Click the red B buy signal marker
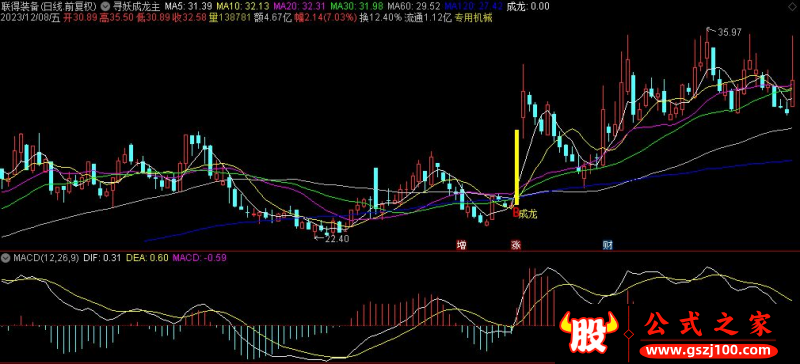800x364 pixels. pyautogui.click(x=515, y=212)
